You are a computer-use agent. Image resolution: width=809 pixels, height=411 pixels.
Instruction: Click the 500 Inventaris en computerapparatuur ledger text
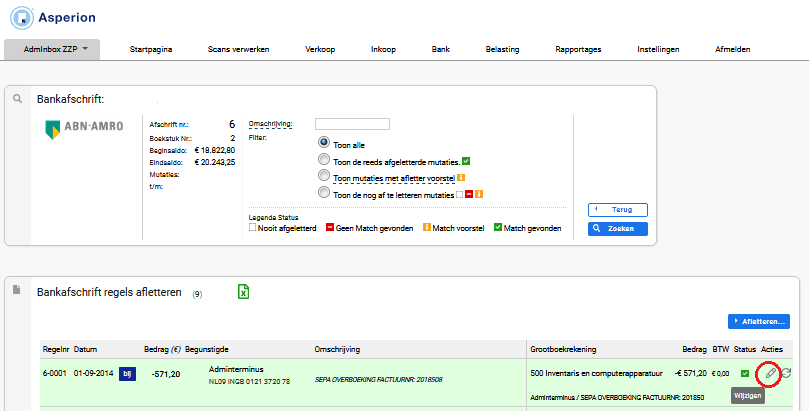coord(596,373)
